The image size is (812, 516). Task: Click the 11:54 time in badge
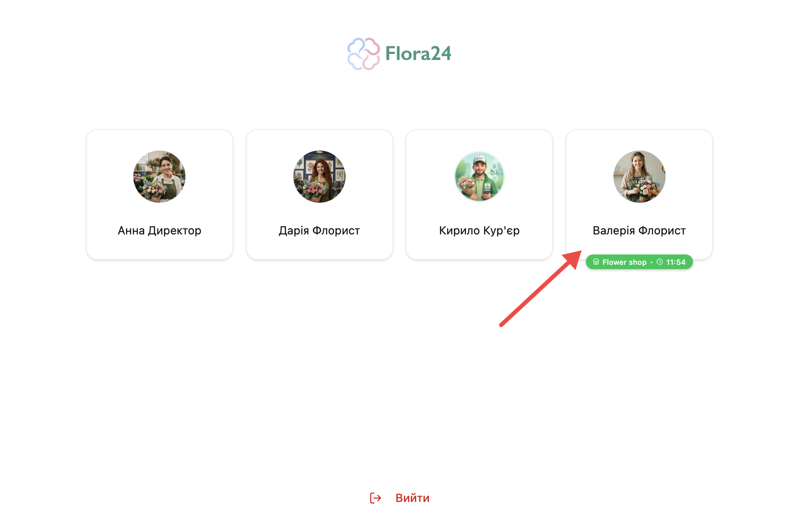pyautogui.click(x=676, y=262)
